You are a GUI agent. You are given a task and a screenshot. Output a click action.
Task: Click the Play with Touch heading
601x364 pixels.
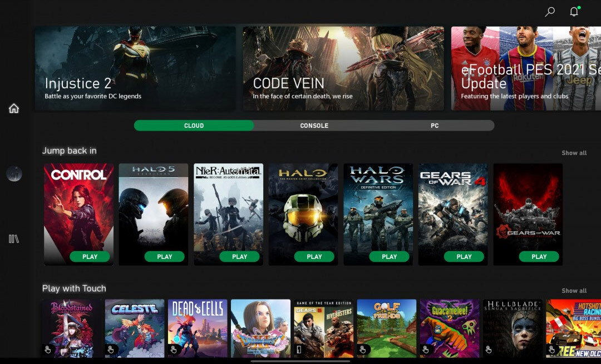pyautogui.click(x=74, y=288)
